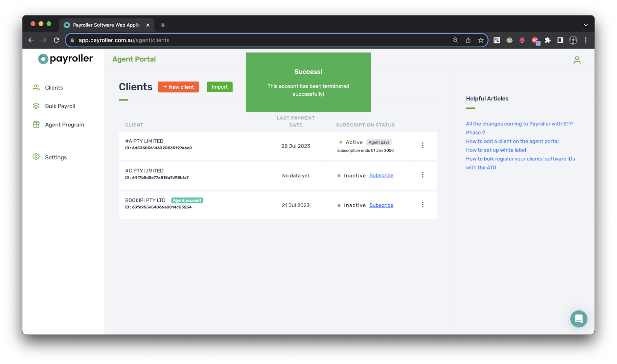Viewport: 617px width, 364px height.
Task: Open 'How to set up white label' article
Action: pos(496,150)
